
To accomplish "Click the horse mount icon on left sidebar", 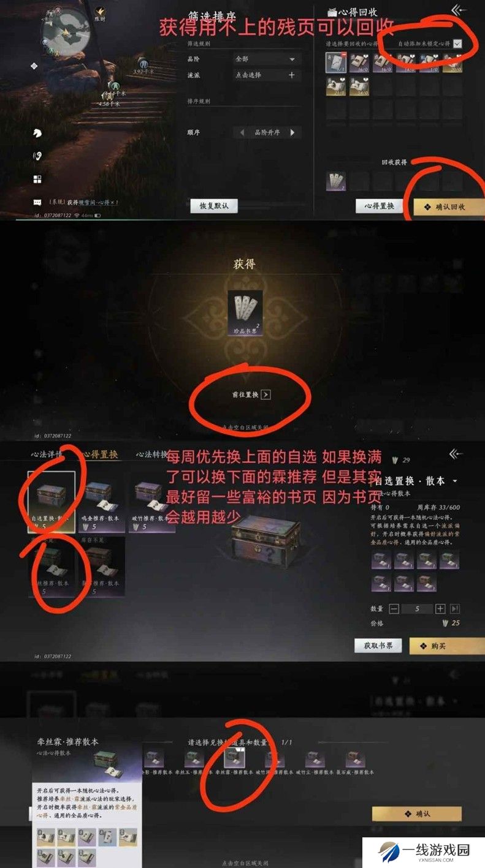I will 37,132.
